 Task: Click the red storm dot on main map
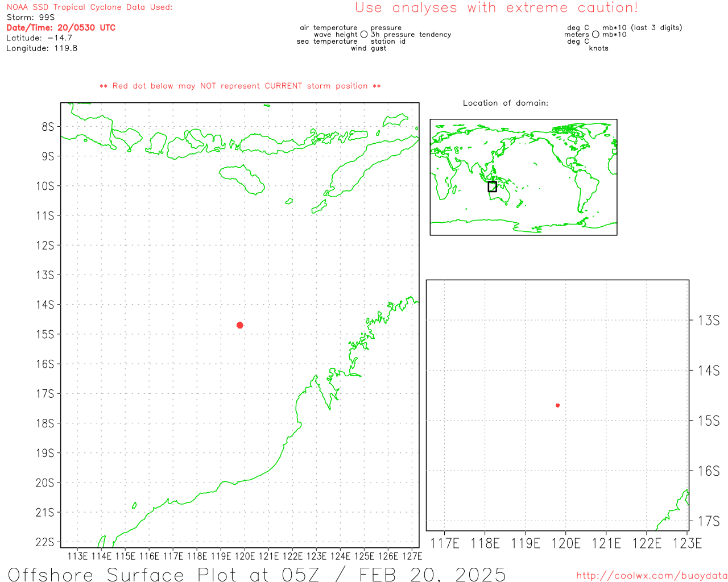point(240,325)
